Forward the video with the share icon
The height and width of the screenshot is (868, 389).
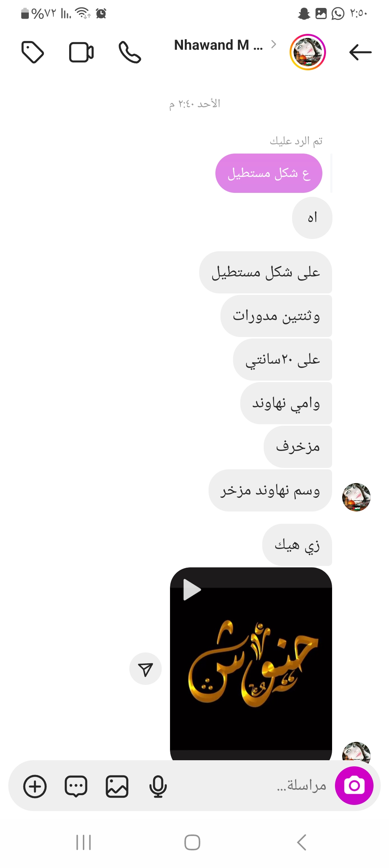coord(146,669)
